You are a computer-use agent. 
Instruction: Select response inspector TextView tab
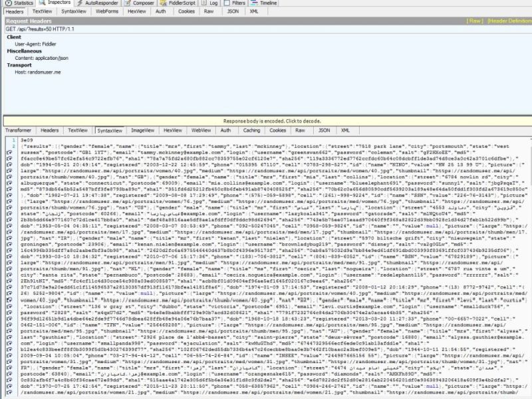(78, 130)
